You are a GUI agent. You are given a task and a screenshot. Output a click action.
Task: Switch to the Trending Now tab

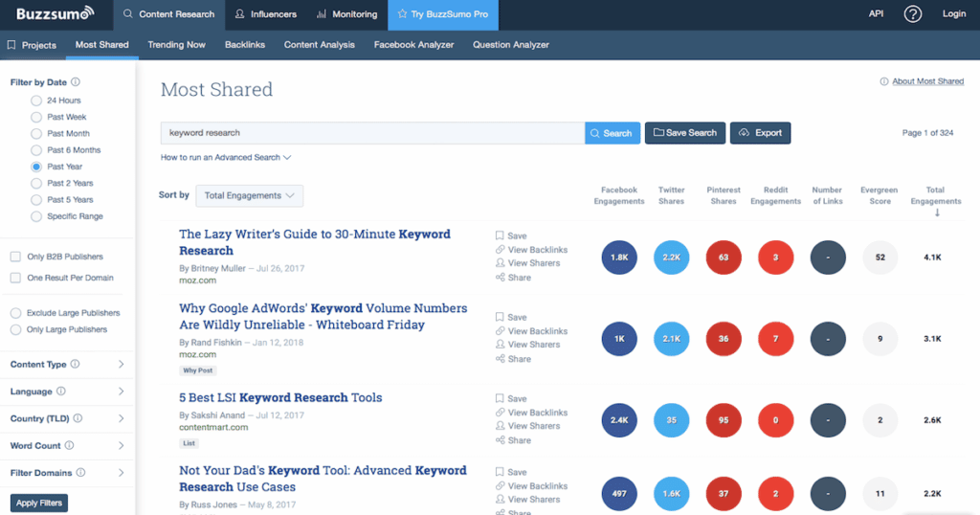pos(176,45)
